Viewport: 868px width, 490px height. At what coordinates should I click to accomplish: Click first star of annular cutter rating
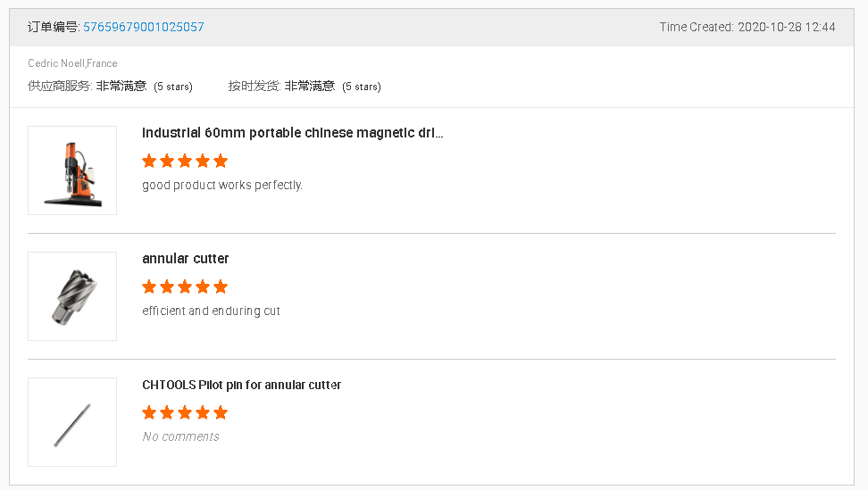pyautogui.click(x=149, y=287)
